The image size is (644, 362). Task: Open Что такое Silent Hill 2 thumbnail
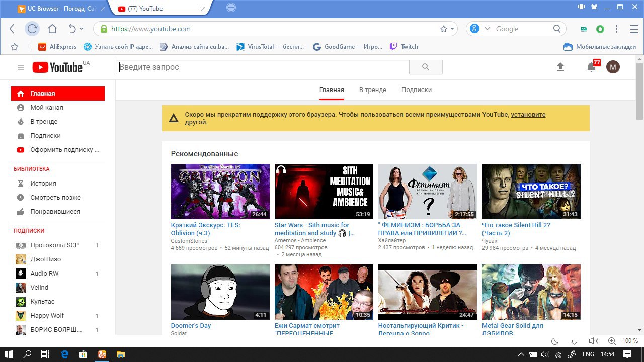(531, 192)
